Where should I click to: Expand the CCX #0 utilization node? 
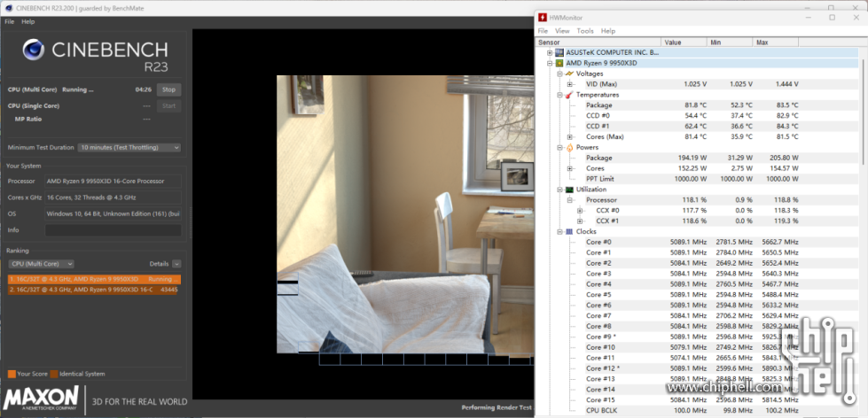coord(580,211)
